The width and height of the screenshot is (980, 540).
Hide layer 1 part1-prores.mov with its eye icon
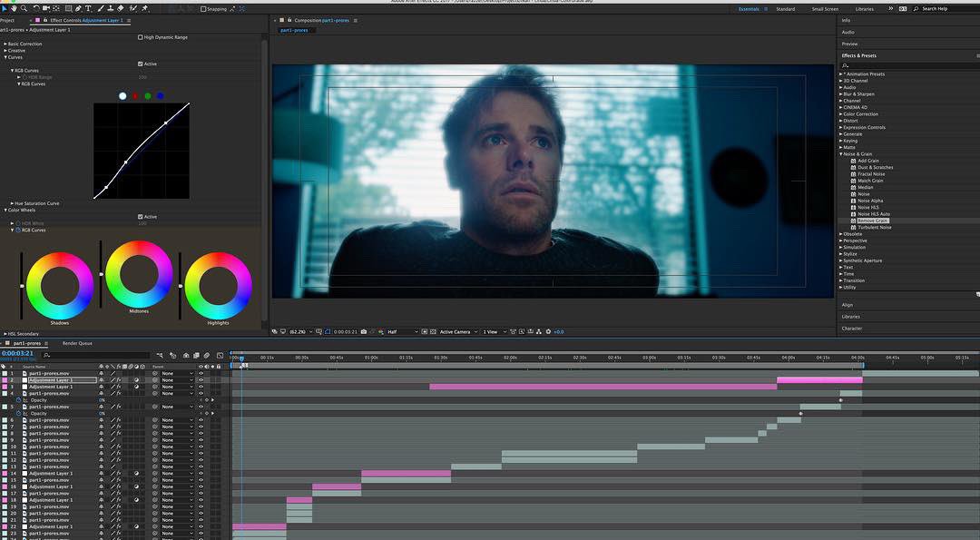(x=201, y=373)
